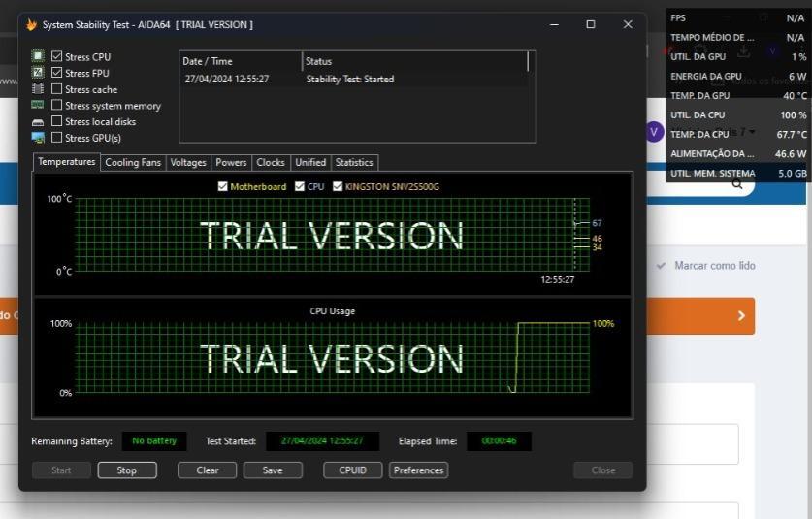The width and height of the screenshot is (812, 519).
Task: Click the 12:55:27 time marker on temperature graph
Action: (x=557, y=280)
